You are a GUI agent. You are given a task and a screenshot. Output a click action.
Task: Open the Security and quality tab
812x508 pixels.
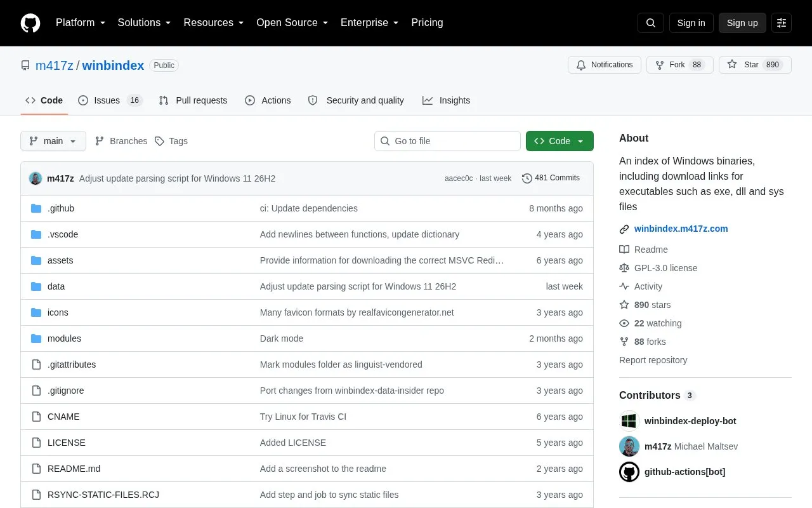(x=357, y=100)
